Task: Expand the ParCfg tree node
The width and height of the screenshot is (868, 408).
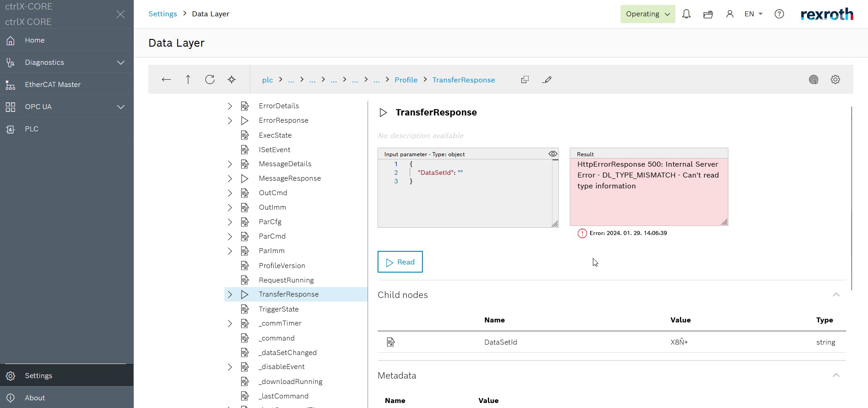Action: click(x=230, y=222)
